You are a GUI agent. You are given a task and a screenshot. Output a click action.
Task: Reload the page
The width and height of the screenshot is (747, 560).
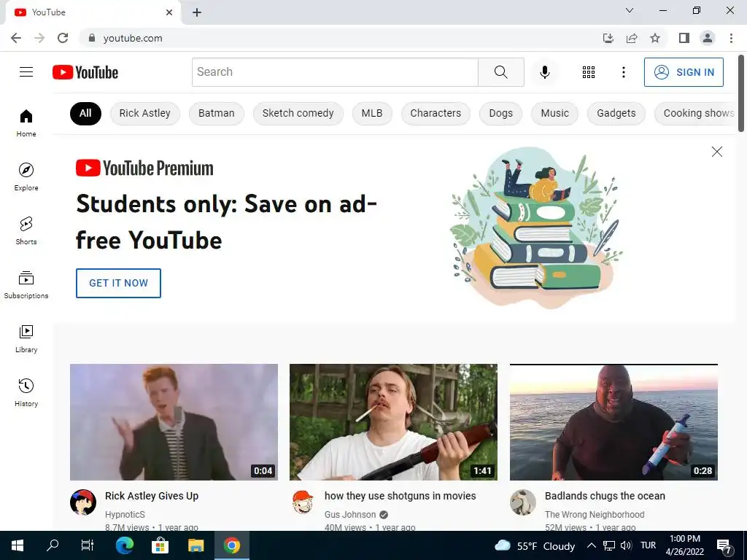pyautogui.click(x=63, y=38)
